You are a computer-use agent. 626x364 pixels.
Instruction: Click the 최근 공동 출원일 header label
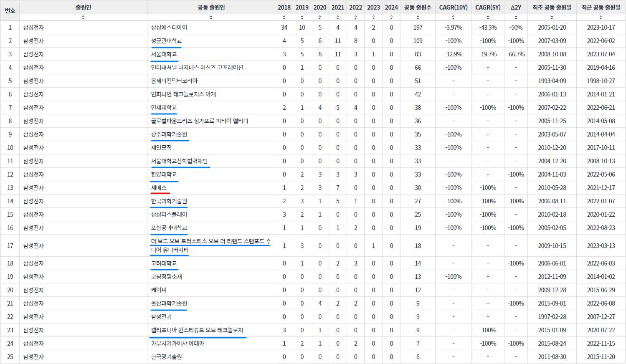[601, 8]
